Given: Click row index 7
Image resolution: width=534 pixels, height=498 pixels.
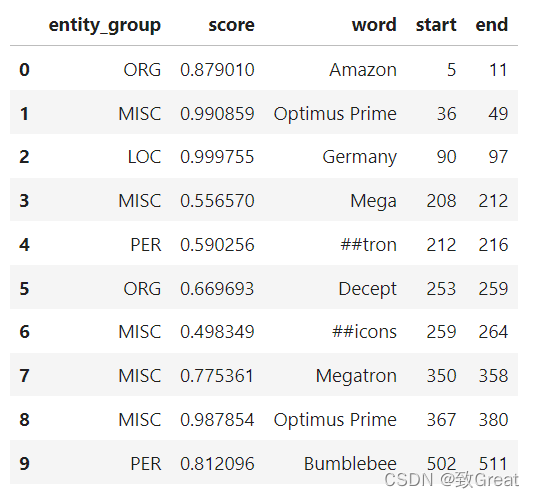Looking at the screenshot, I should (x=25, y=376).
